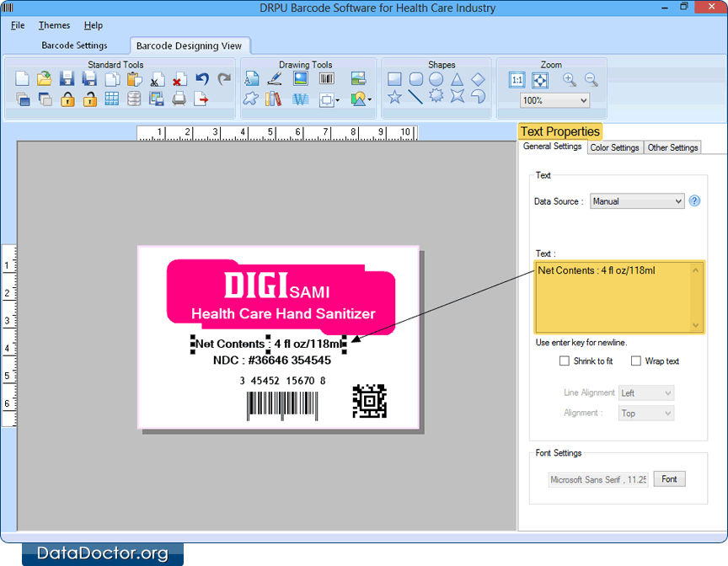728x566 pixels.
Task: Select the Text drawing tool
Action: click(252, 78)
